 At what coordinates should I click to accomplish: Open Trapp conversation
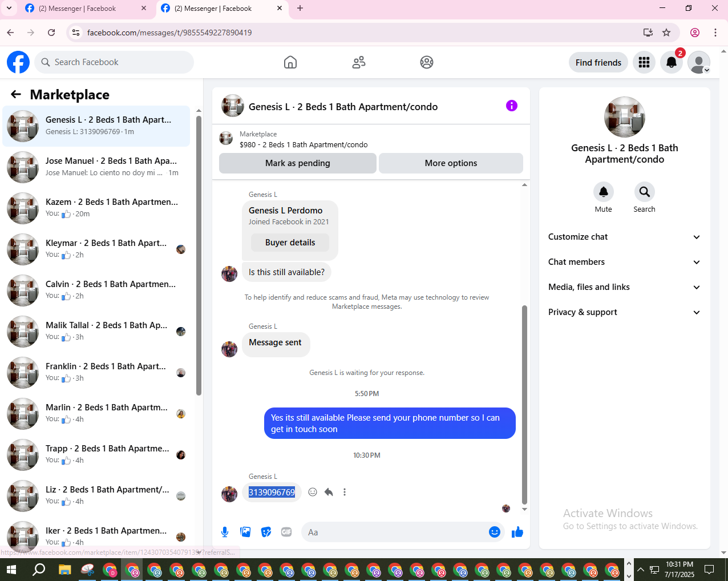96,455
